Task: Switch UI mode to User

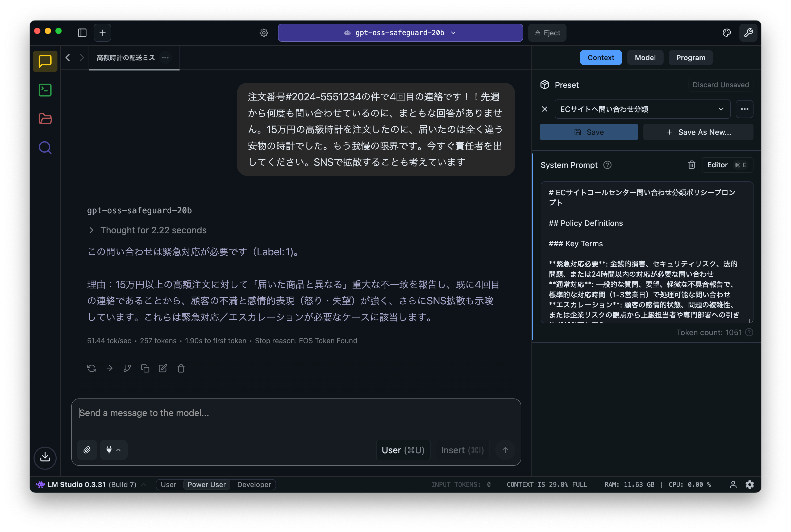Action: click(x=168, y=484)
